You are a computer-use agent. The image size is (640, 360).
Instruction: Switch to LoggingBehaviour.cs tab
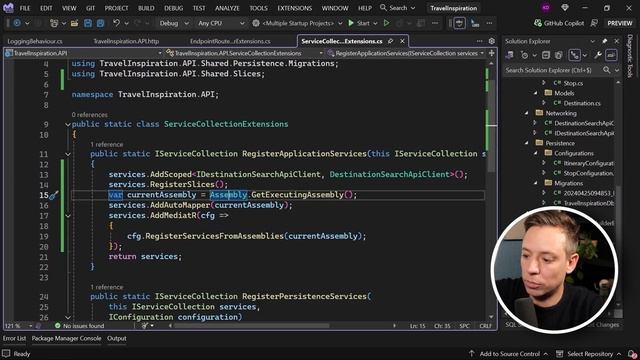[35, 41]
